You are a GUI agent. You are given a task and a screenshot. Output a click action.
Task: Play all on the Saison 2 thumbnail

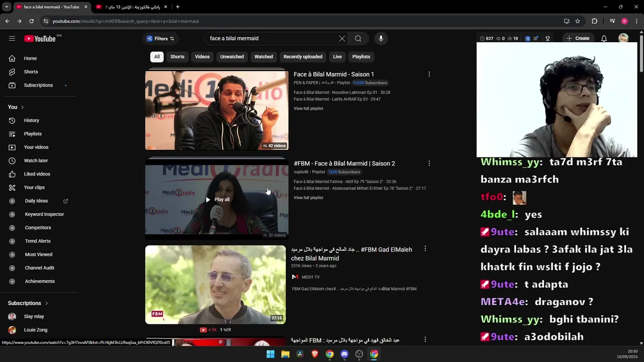pos(217,200)
